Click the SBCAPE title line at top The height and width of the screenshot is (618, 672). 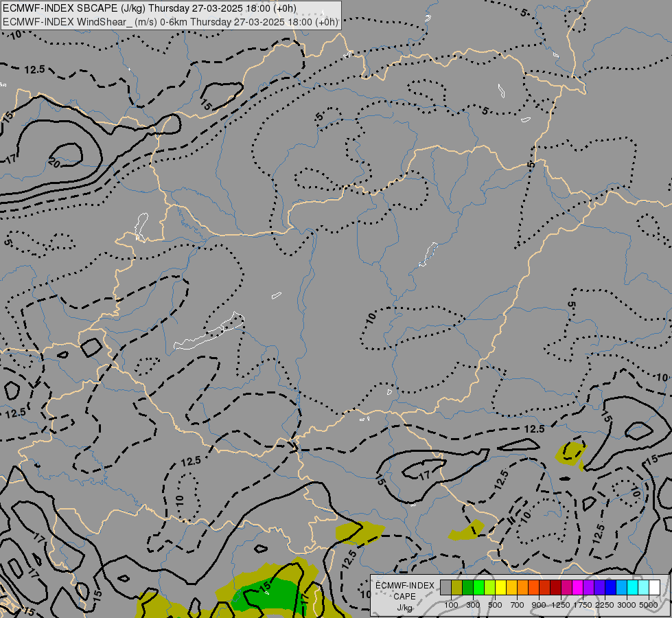pyautogui.click(x=150, y=8)
